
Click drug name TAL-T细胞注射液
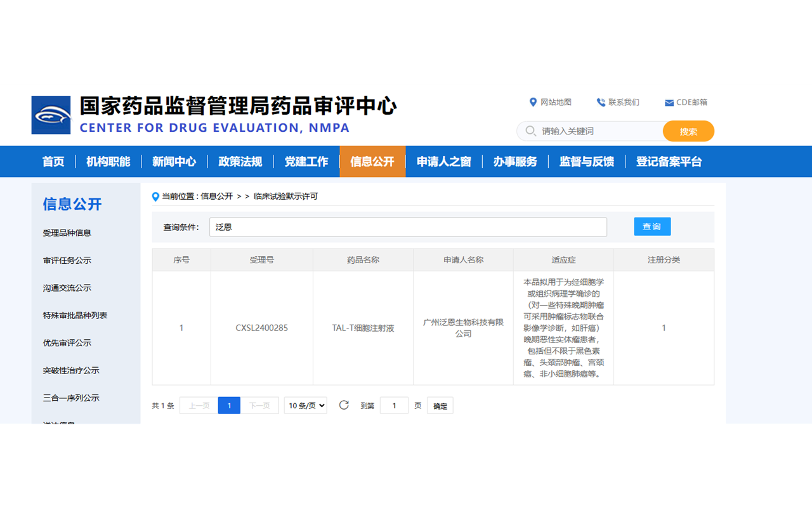(x=363, y=328)
